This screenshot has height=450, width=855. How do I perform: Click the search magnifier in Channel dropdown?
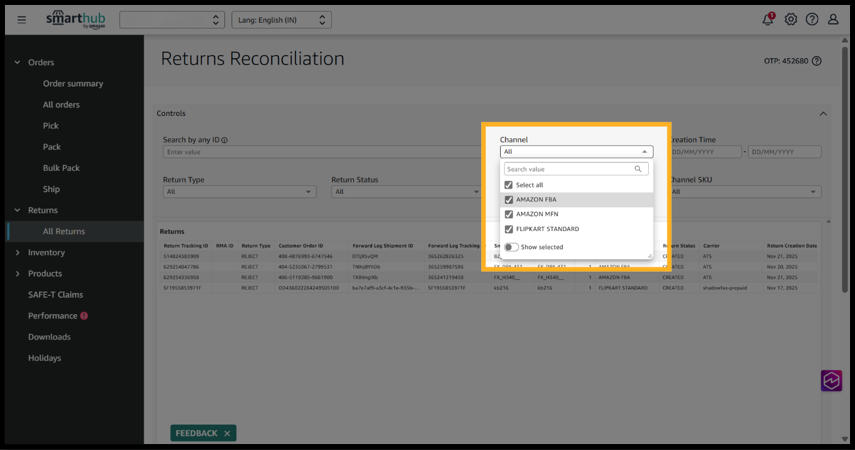coord(638,169)
